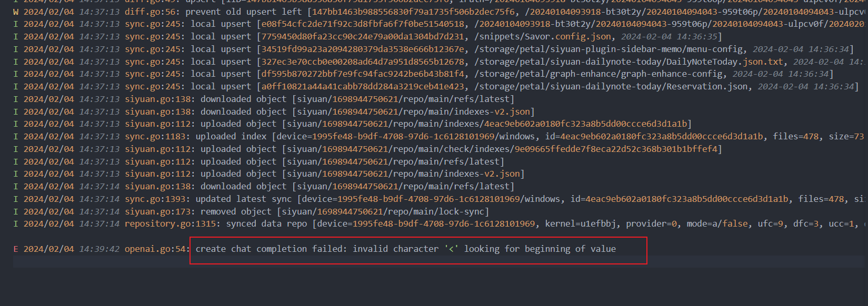868x306 pixels.
Task: Click the check/indexes/9e09665ffedde7 object path
Action: tap(502, 149)
